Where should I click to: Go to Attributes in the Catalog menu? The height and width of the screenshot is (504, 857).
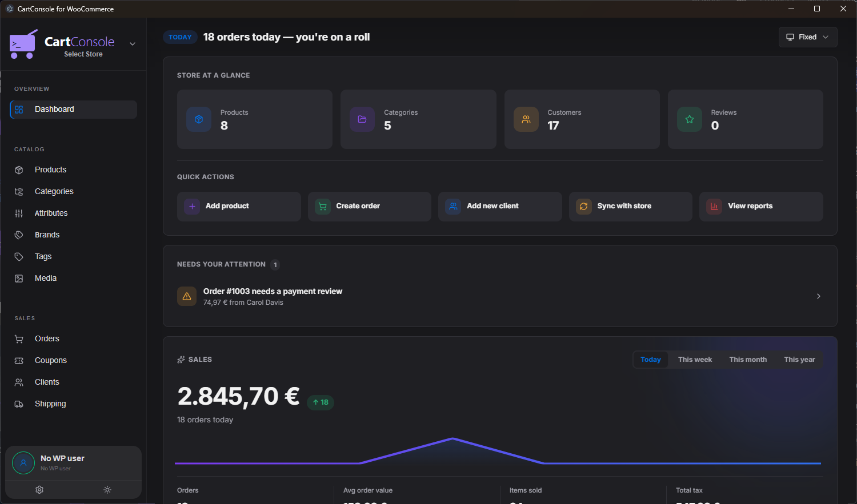coord(74,213)
